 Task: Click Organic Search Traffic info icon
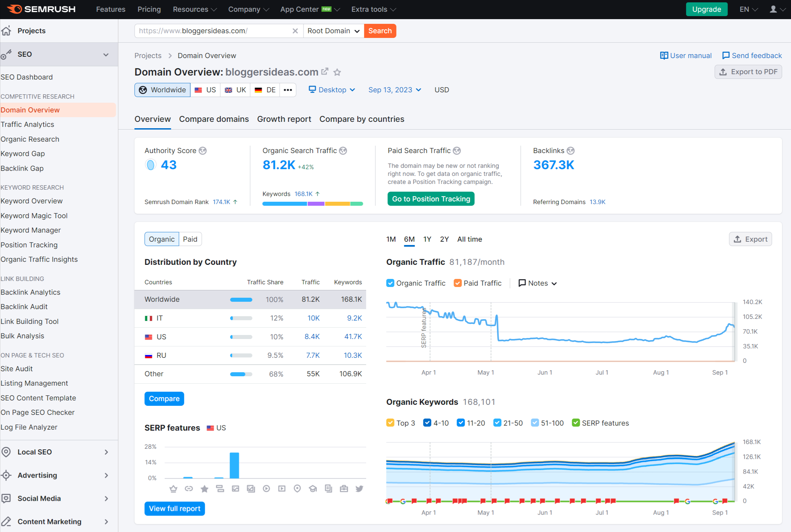coord(343,151)
